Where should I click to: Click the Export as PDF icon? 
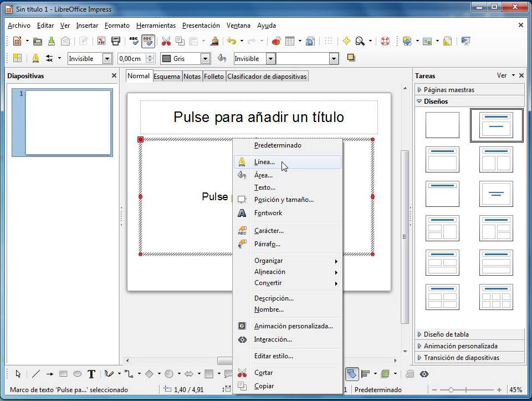point(101,42)
